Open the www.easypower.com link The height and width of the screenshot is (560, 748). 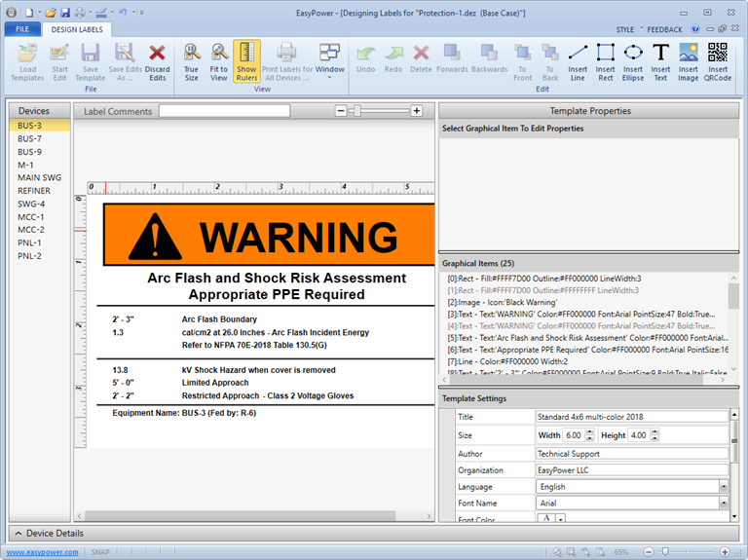(42, 552)
